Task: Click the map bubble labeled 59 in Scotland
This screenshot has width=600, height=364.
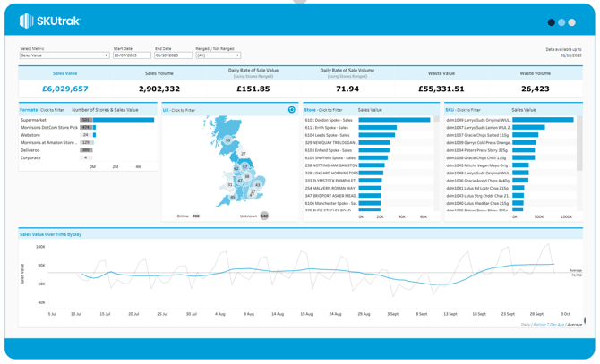Action: (228, 140)
